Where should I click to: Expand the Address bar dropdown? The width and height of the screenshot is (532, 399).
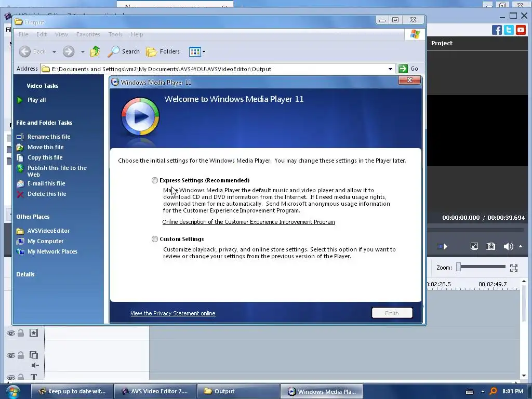click(x=390, y=69)
